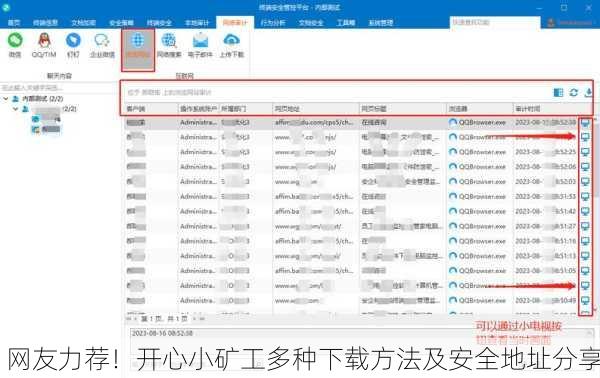The height and width of the screenshot is (378, 600).
Task: Open the 工具箱 toolbox tab
Action: 346,23
